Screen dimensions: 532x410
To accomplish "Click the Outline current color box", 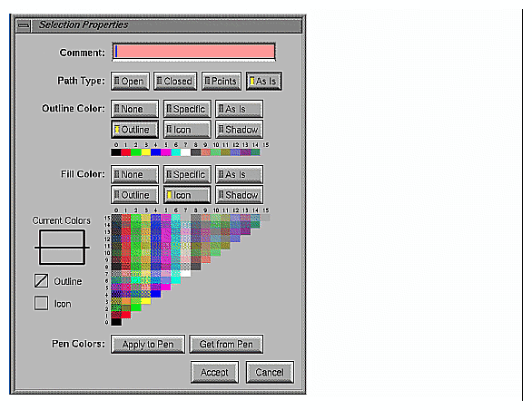I will point(42,281).
